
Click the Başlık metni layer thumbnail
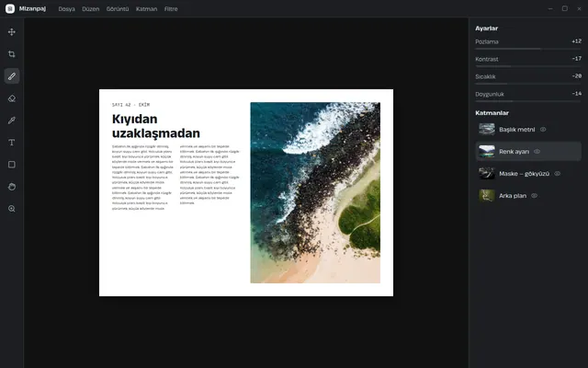(x=487, y=129)
